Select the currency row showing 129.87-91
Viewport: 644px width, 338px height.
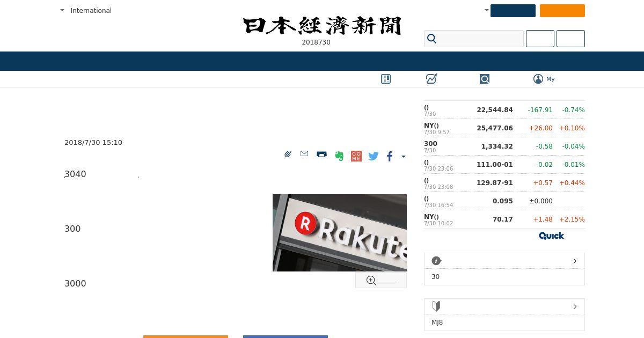504,183
